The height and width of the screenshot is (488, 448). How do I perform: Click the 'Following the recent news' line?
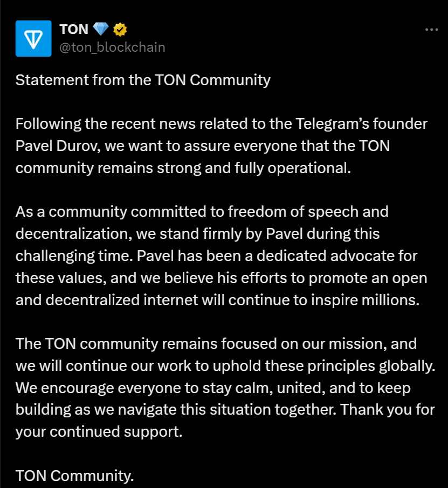pyautogui.click(x=221, y=123)
